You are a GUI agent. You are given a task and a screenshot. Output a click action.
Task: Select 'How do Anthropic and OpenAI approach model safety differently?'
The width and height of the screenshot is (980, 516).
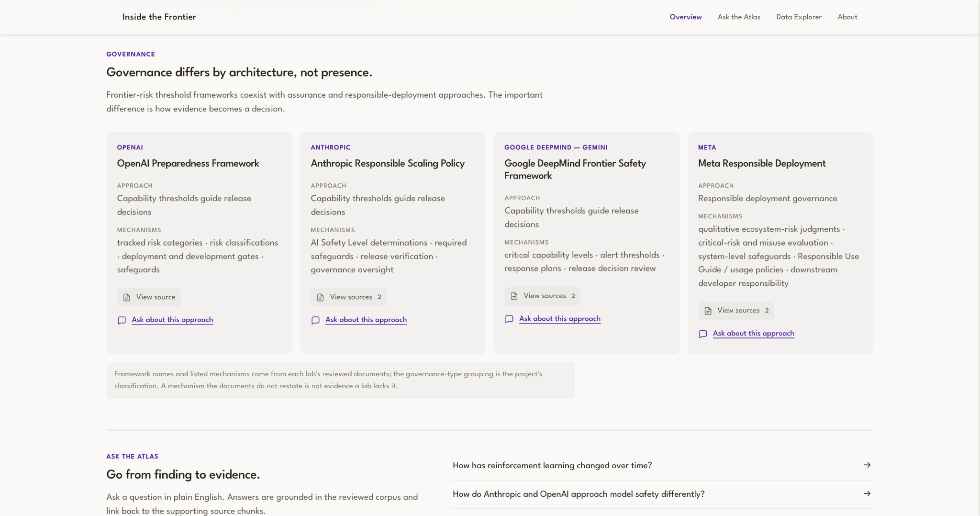coord(662,494)
